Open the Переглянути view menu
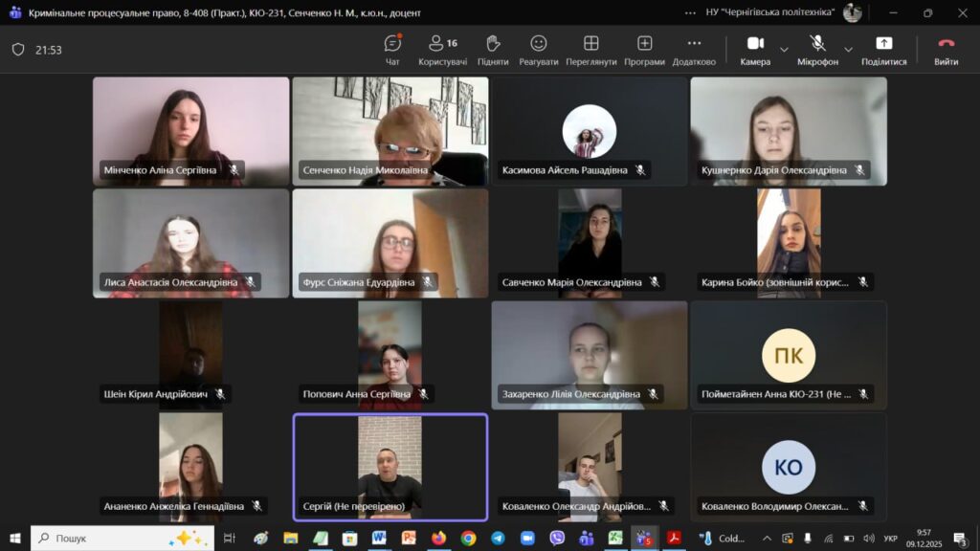This screenshot has width=980, height=551. (590, 50)
